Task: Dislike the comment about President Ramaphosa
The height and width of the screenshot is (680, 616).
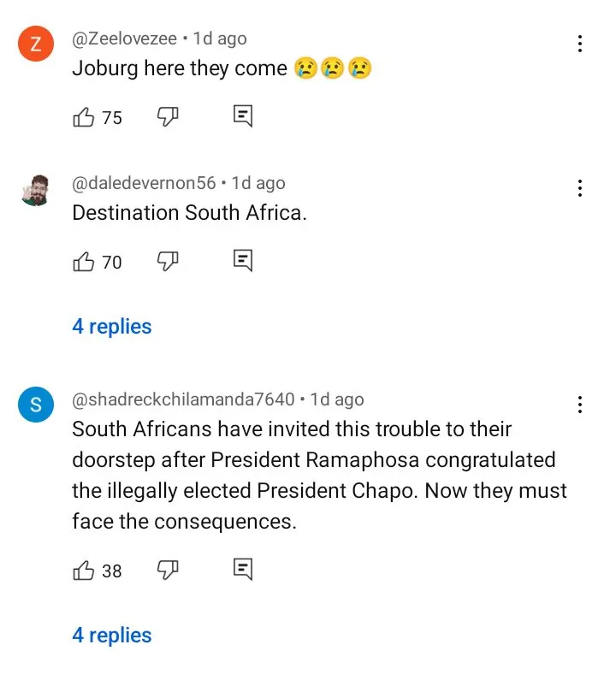Action: click(167, 570)
